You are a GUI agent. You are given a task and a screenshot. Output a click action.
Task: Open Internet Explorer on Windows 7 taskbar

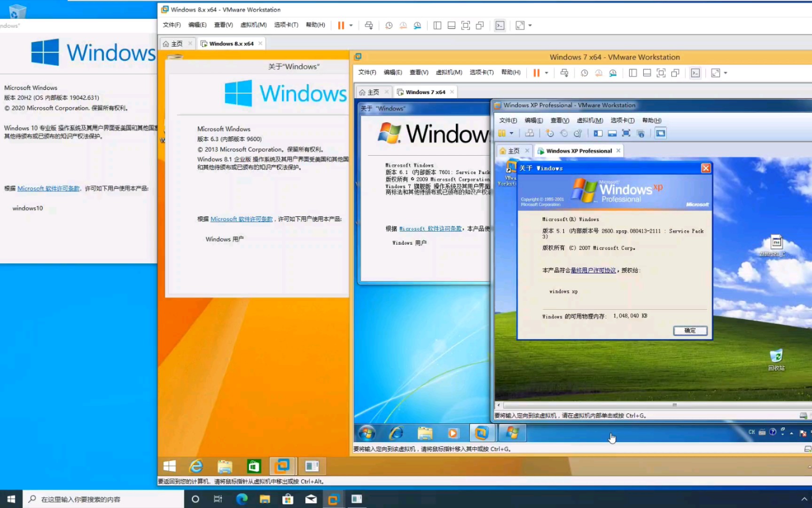pos(396,432)
